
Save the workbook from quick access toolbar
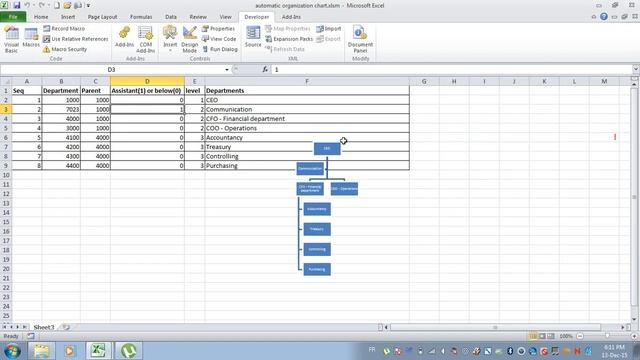point(17,5)
